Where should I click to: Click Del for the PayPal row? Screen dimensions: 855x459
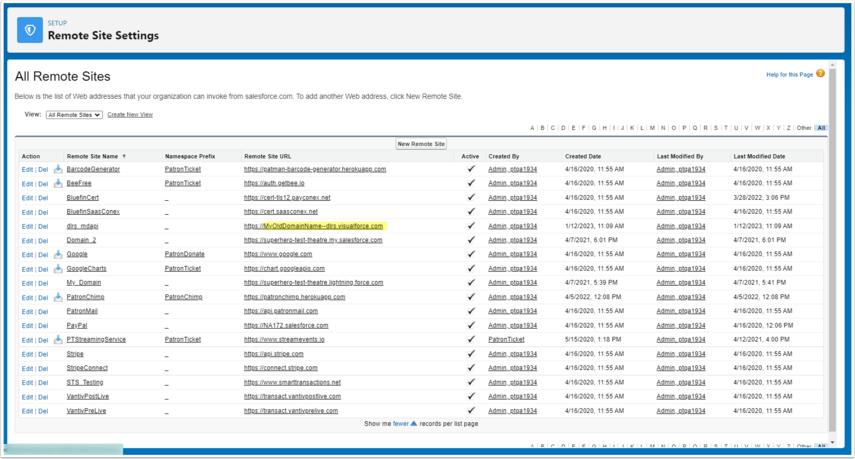[x=43, y=325]
